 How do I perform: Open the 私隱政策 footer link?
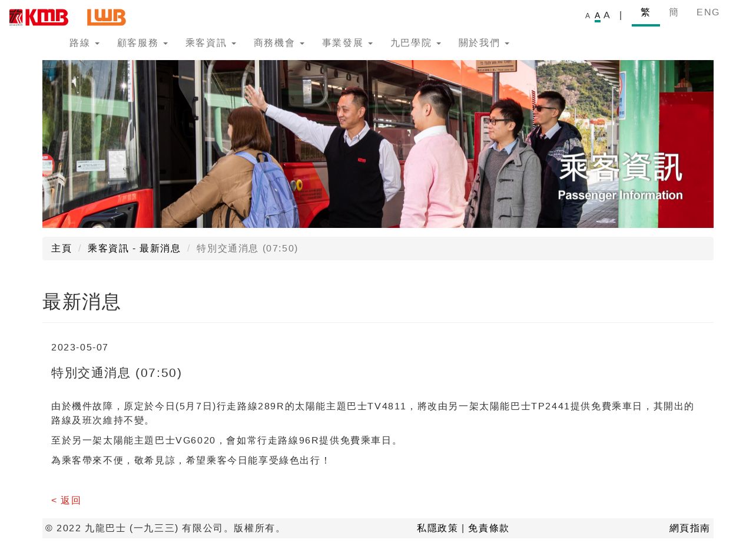pyautogui.click(x=437, y=528)
